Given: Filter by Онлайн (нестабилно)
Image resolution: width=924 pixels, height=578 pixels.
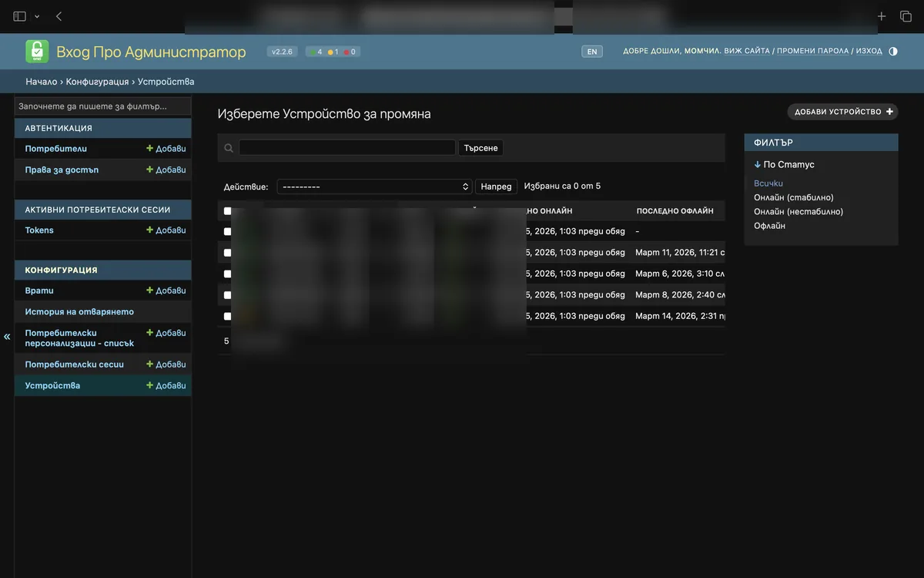Looking at the screenshot, I should (798, 211).
